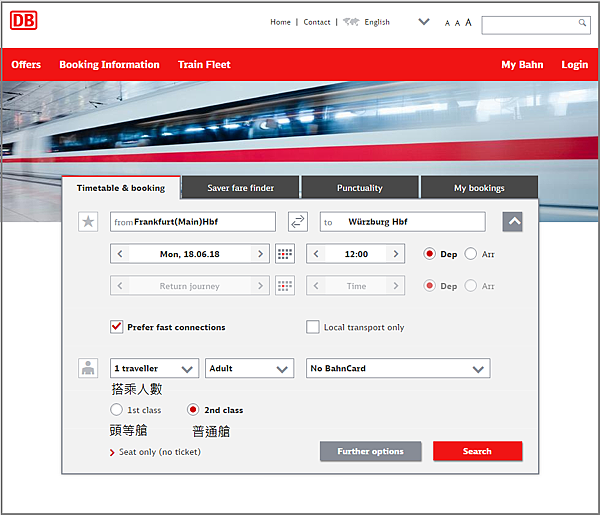Select return Arr radio button
The height and width of the screenshot is (515, 600).
point(470,286)
